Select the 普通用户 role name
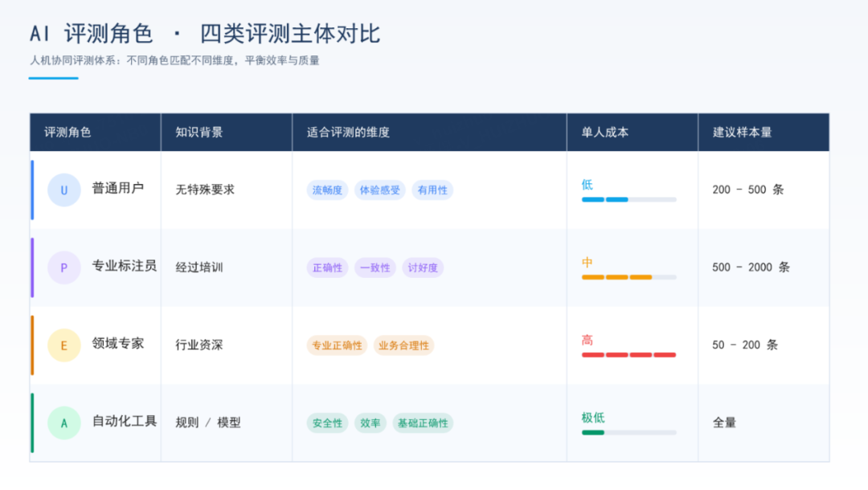 (118, 189)
